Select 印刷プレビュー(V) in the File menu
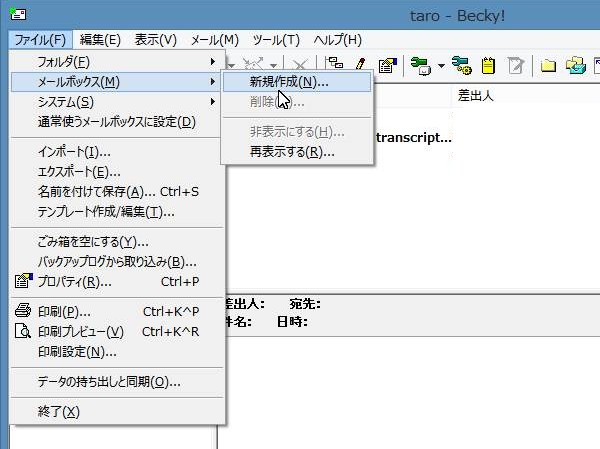This screenshot has height=449, width=600. (80, 331)
